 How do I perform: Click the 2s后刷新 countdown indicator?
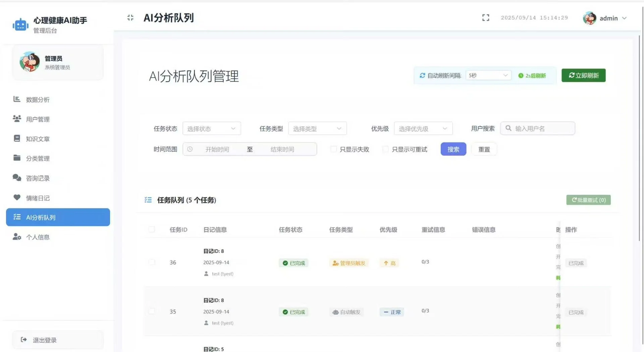[x=533, y=76]
